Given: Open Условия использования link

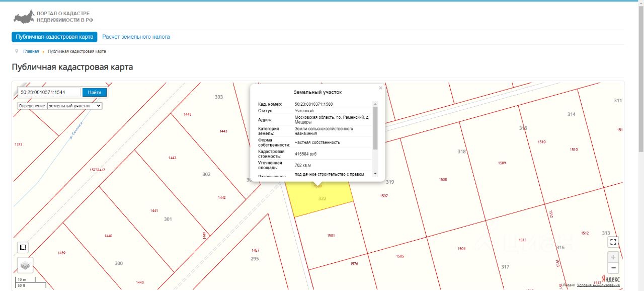Looking at the screenshot, I should [598, 285].
